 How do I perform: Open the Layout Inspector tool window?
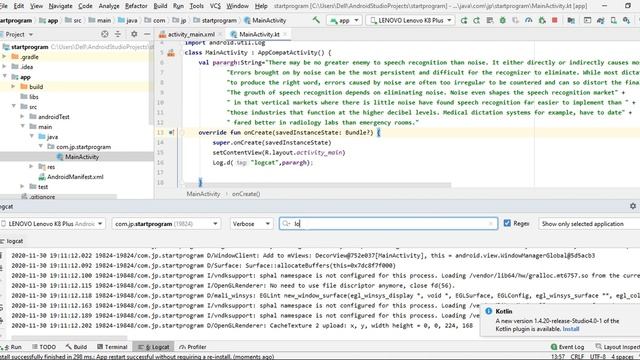618,347
